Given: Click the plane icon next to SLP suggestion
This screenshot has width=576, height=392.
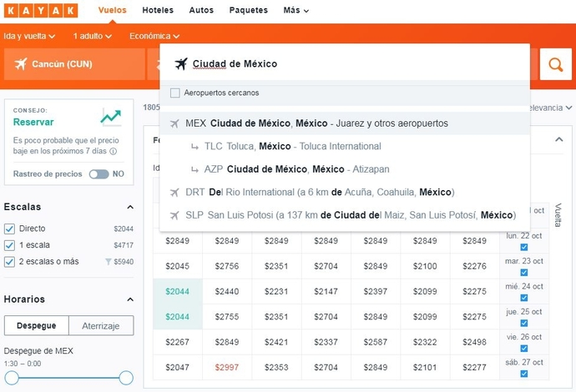Looking at the screenshot, I should click(x=174, y=215).
